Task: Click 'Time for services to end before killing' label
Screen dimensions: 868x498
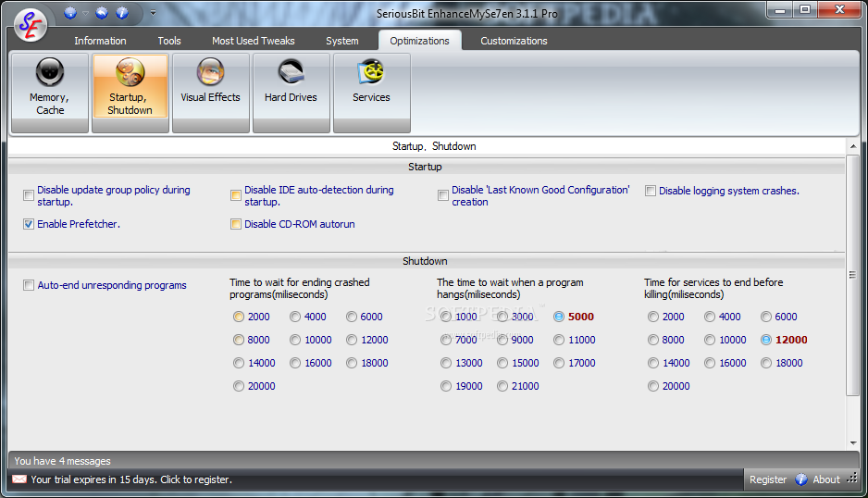Action: 713,289
